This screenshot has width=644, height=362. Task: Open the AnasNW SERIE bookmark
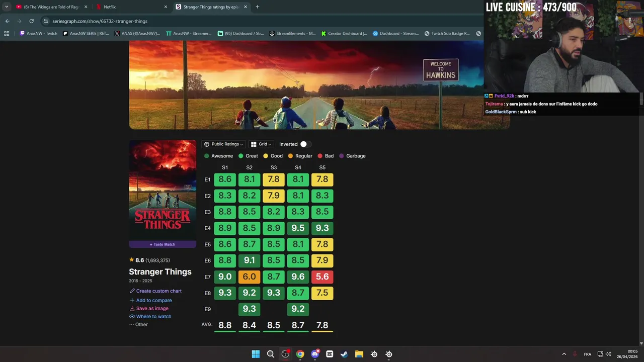86,34
